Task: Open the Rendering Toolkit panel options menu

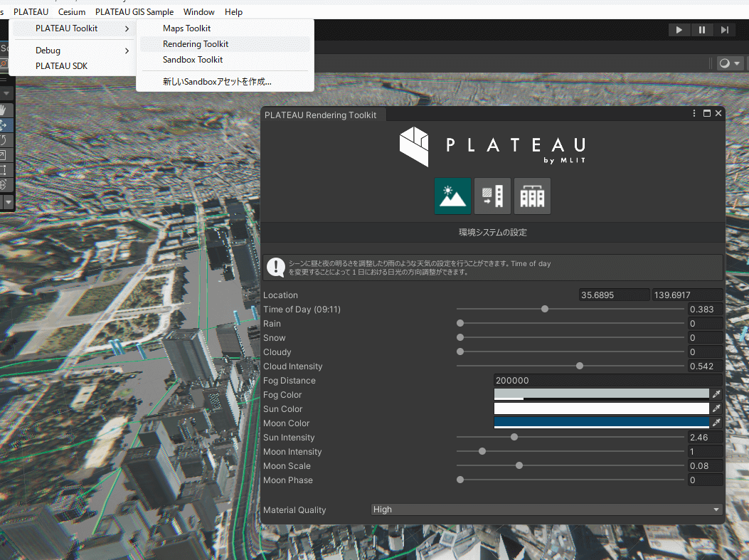Action: point(694,113)
